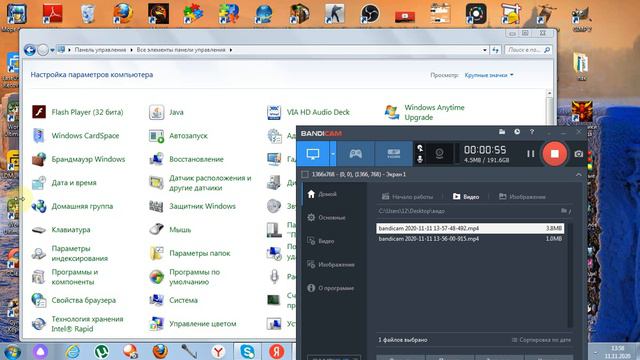This screenshot has width=640, height=360.
Task: Open VIA HD Audio Deck
Action: (308, 112)
